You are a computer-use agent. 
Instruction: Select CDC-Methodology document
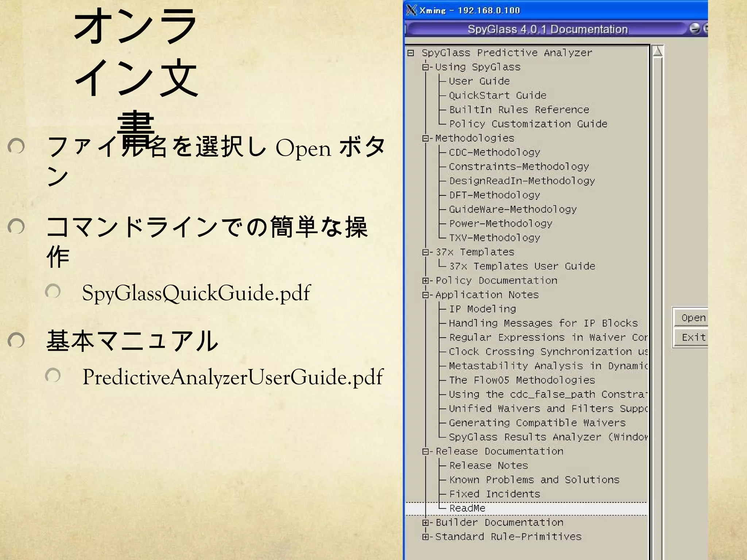[x=494, y=152]
